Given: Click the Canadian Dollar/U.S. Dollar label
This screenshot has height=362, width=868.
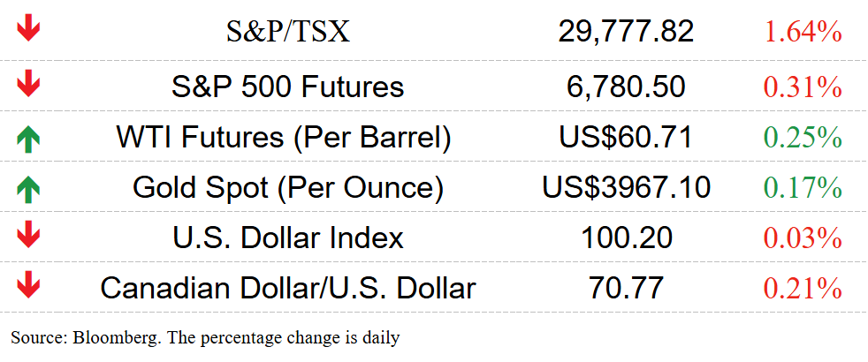Looking at the screenshot, I should (x=287, y=288).
